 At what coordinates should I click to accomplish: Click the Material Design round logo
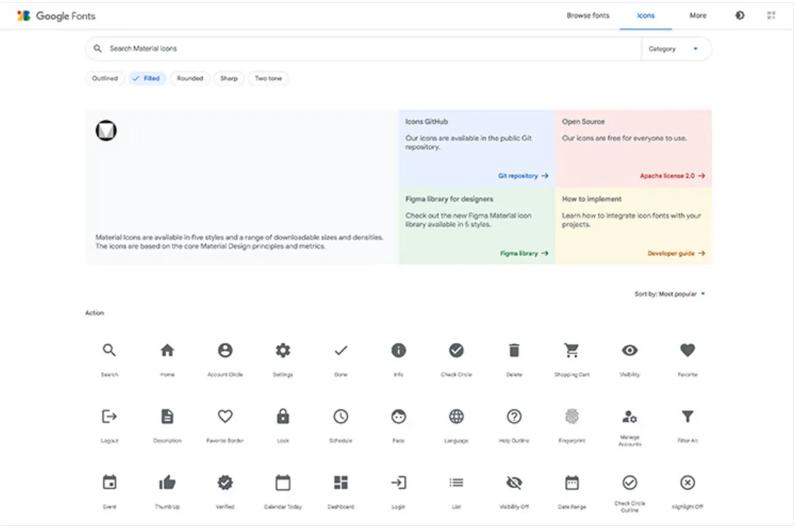tap(106, 131)
